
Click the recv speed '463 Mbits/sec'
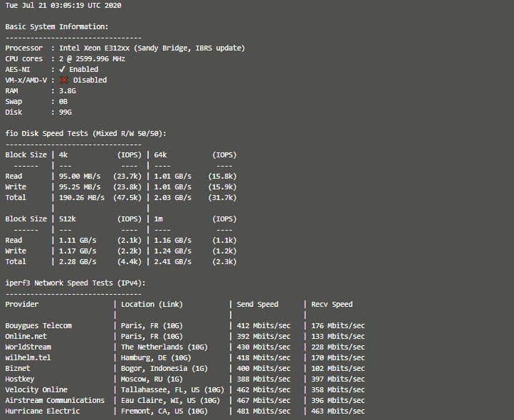pyautogui.click(x=338, y=411)
